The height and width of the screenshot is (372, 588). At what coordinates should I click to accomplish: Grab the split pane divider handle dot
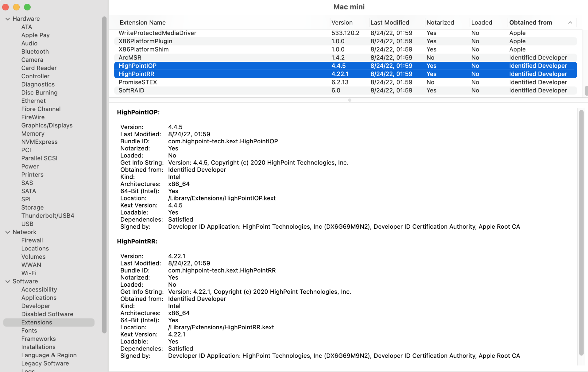coord(350,100)
